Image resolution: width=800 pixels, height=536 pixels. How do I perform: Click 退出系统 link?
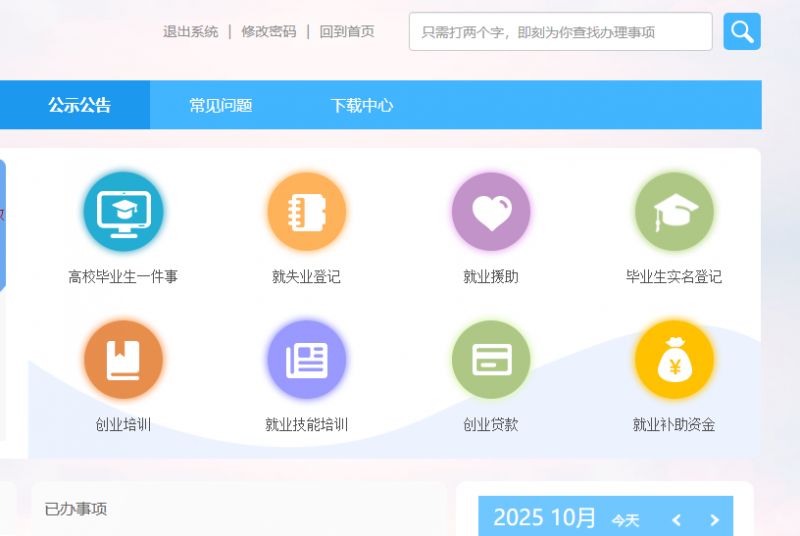pos(190,32)
